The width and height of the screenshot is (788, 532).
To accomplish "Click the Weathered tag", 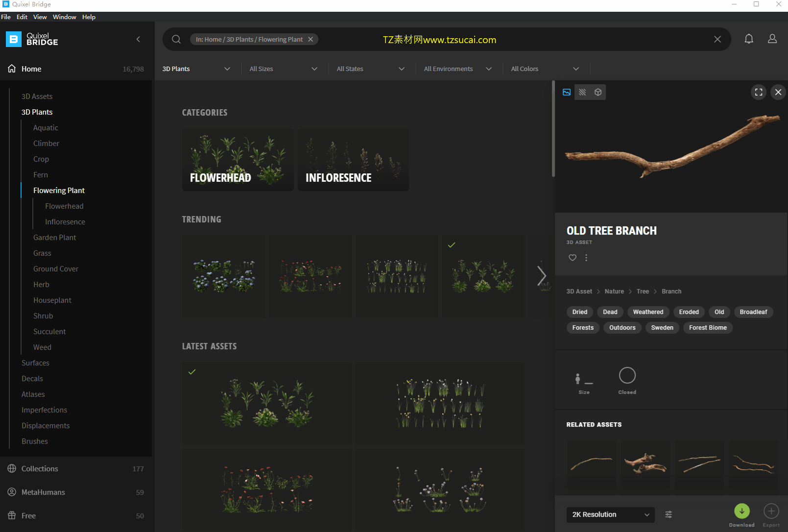I will coord(648,312).
